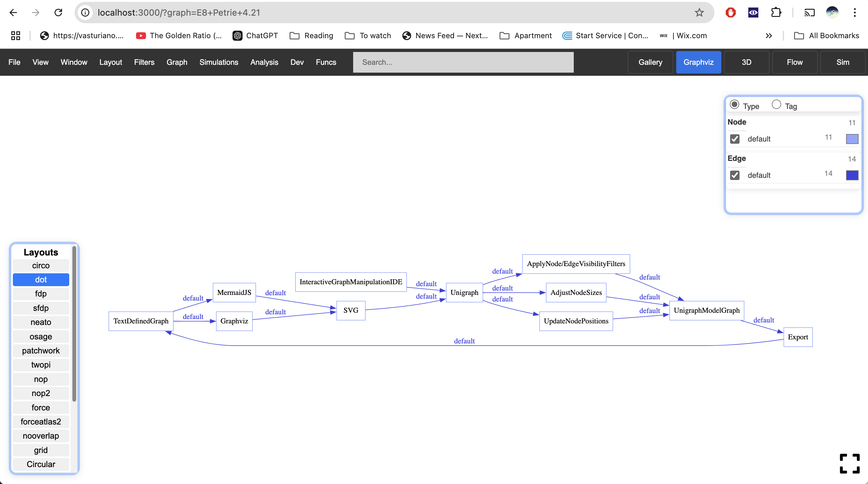Click the browser back arrow
This screenshot has width=868, height=484.
[x=13, y=13]
